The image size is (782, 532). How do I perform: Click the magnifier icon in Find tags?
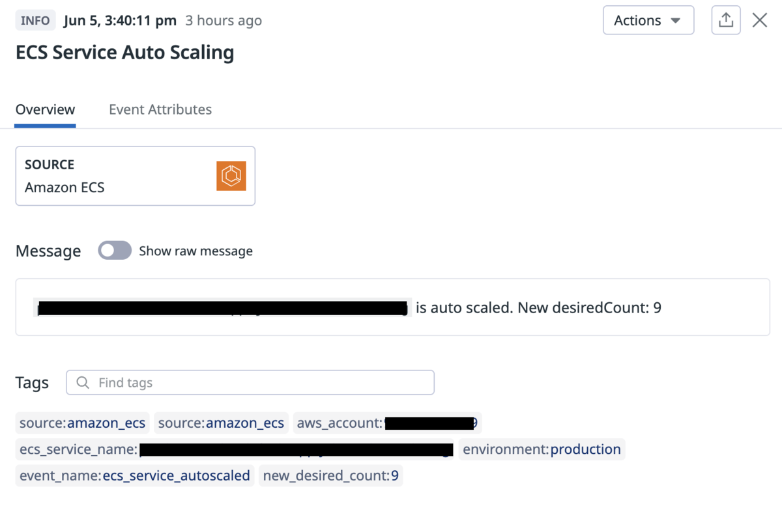pyautogui.click(x=83, y=383)
